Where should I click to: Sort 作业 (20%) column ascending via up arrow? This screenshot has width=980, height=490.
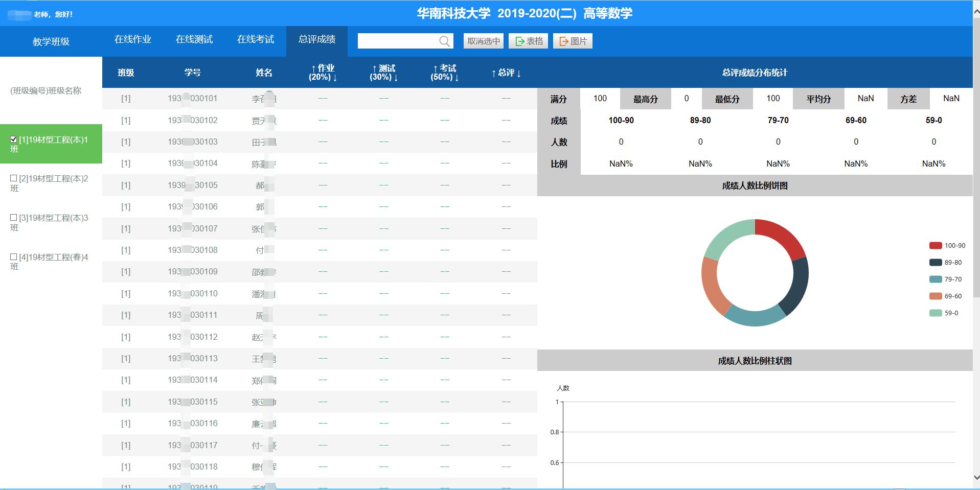[313, 68]
